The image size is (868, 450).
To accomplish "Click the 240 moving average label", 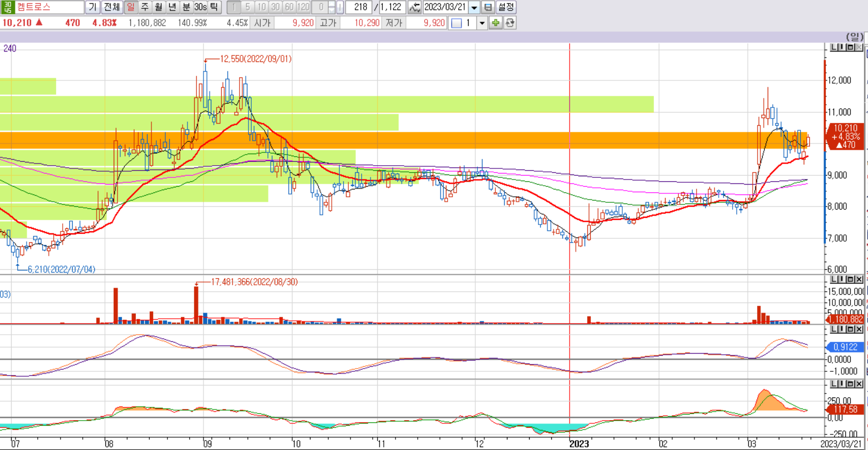I will click(9, 49).
